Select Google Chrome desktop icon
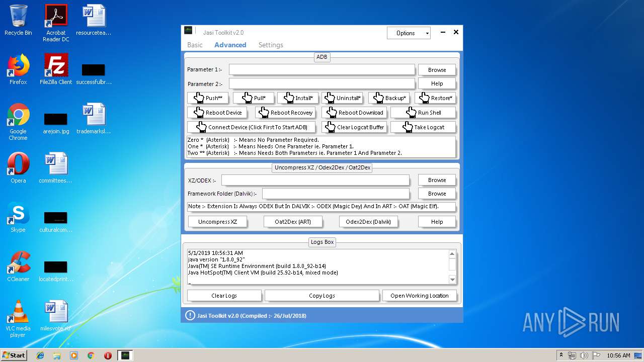 [x=18, y=122]
